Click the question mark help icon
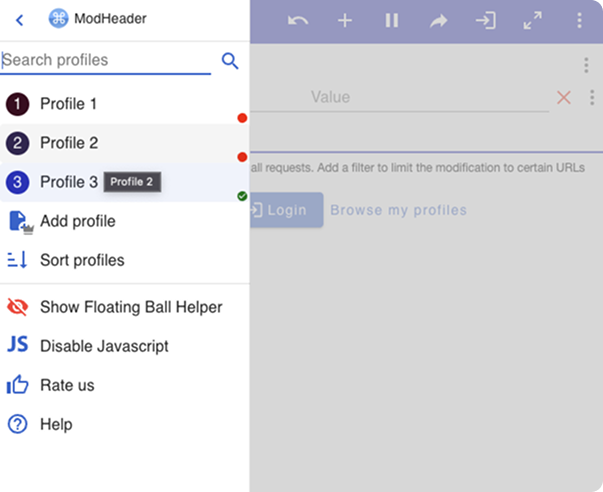 point(17,424)
